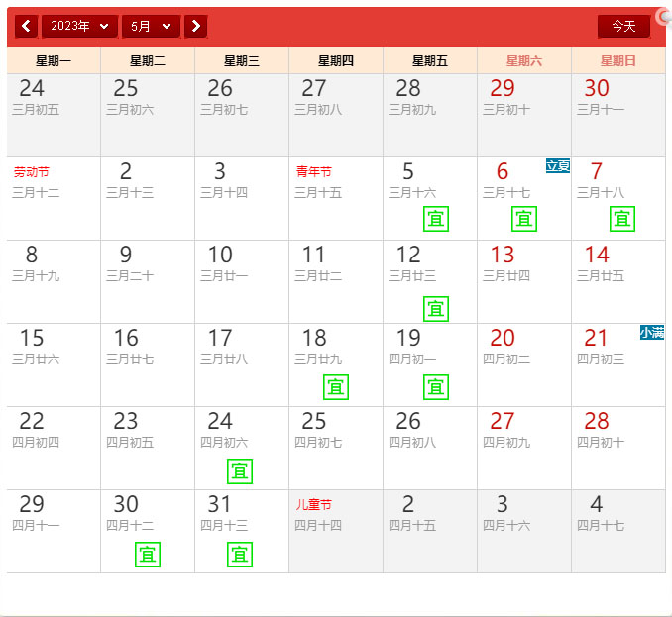Click the 宜 icon on May 6
The image size is (672, 617).
pyautogui.click(x=524, y=219)
